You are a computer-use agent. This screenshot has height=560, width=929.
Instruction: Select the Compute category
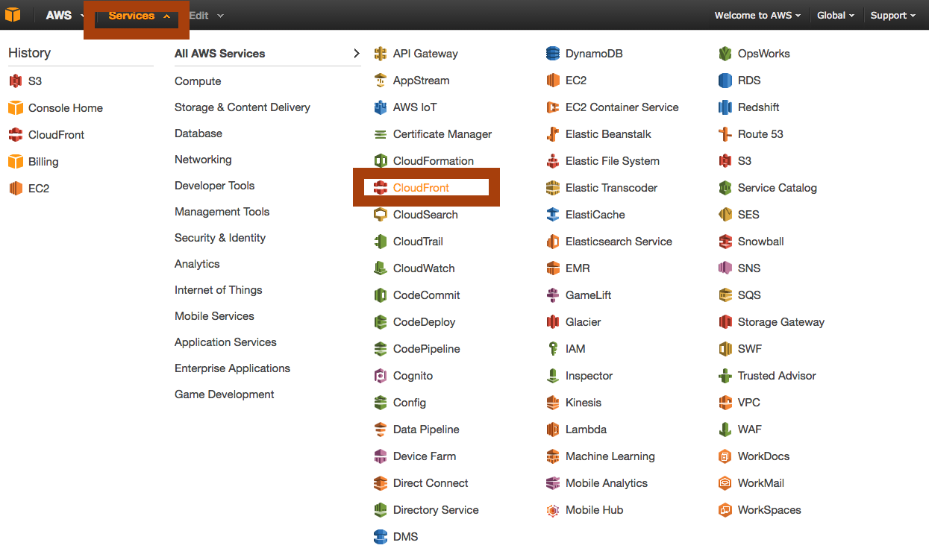198,81
